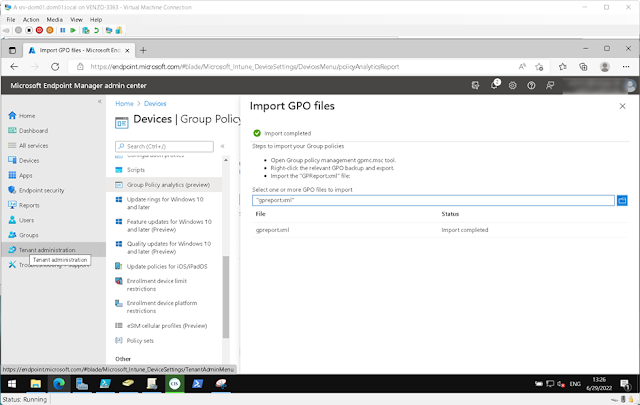Open a new browser tab
640x405 pixels.
143,51
